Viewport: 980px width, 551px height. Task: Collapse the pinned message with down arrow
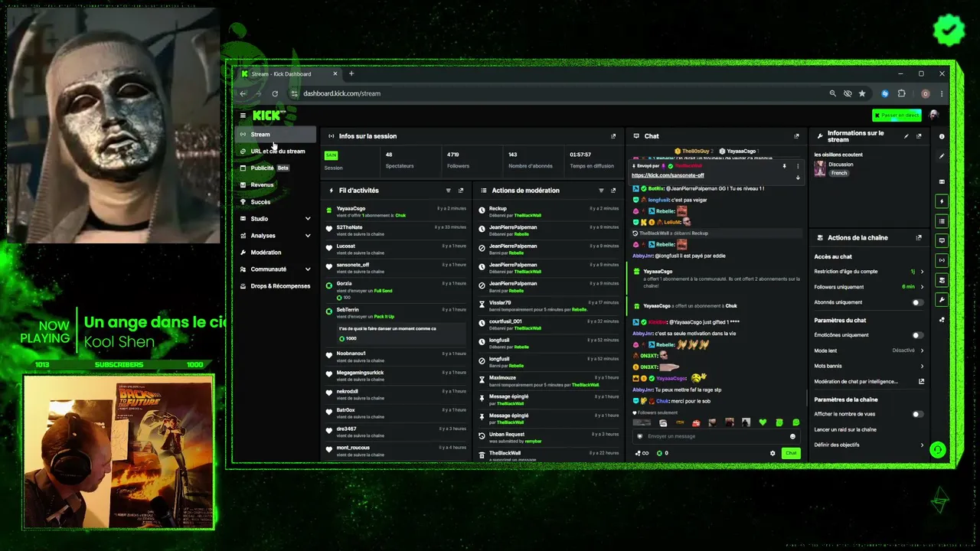pyautogui.click(x=798, y=178)
